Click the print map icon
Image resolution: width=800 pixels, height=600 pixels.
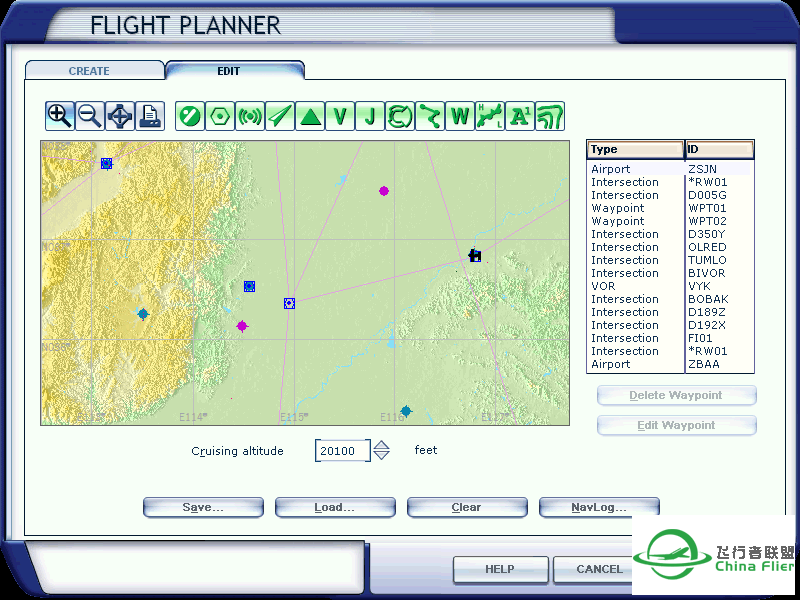(x=150, y=116)
